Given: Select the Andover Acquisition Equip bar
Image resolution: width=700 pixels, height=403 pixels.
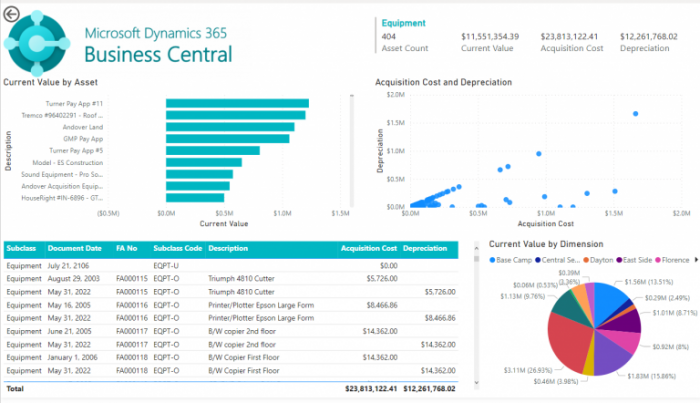Looking at the screenshot, I should (x=198, y=186).
